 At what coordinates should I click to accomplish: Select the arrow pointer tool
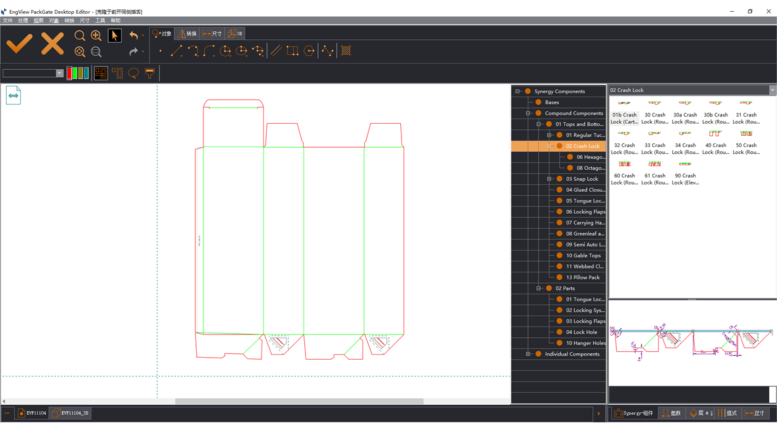(x=114, y=36)
